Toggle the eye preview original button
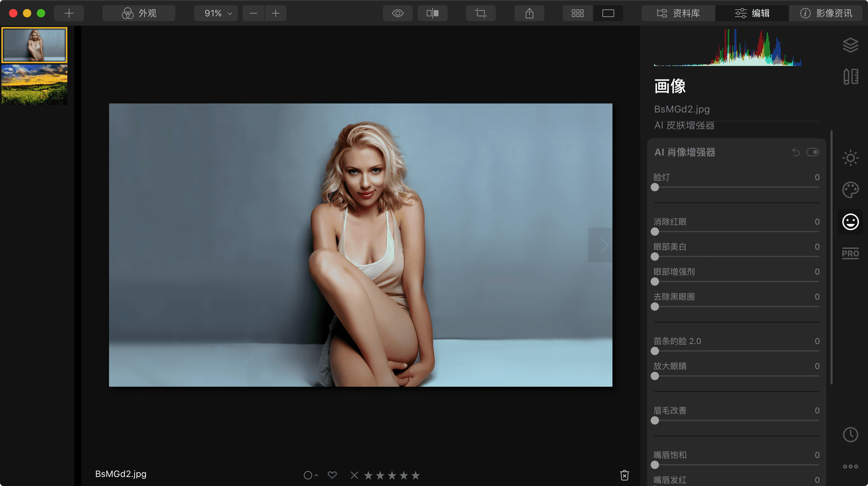The image size is (868, 486). [x=398, y=13]
